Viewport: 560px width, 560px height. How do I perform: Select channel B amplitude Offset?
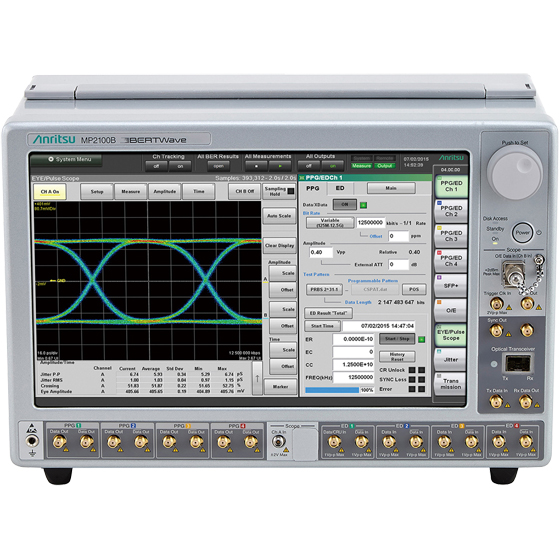click(282, 326)
